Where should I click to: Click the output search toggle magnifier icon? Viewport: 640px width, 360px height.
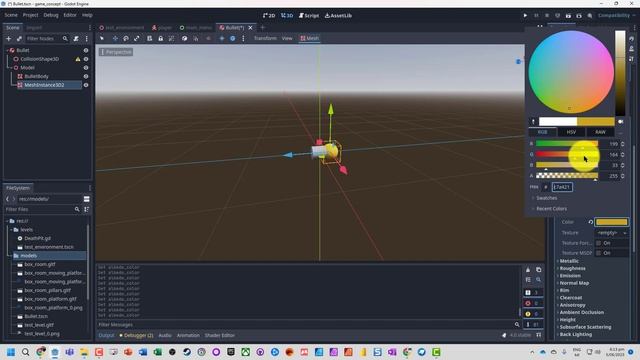click(x=538, y=280)
